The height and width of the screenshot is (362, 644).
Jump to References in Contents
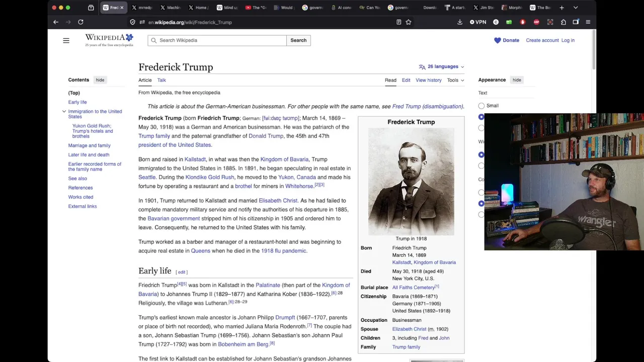[80, 188]
